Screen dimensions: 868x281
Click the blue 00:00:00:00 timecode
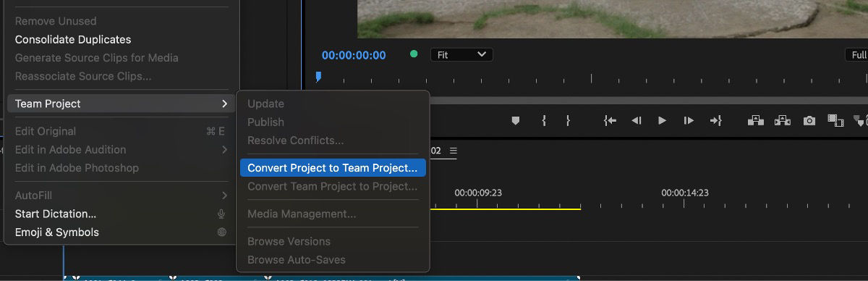[354, 55]
